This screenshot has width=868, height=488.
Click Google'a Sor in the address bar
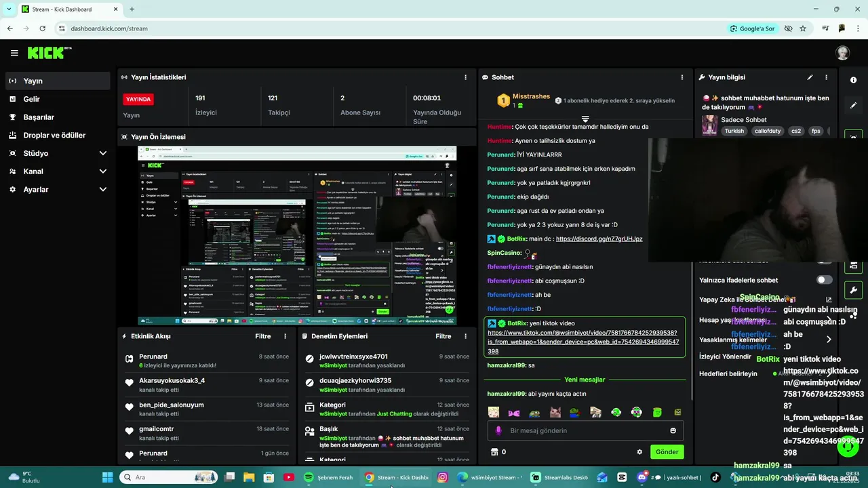752,28
